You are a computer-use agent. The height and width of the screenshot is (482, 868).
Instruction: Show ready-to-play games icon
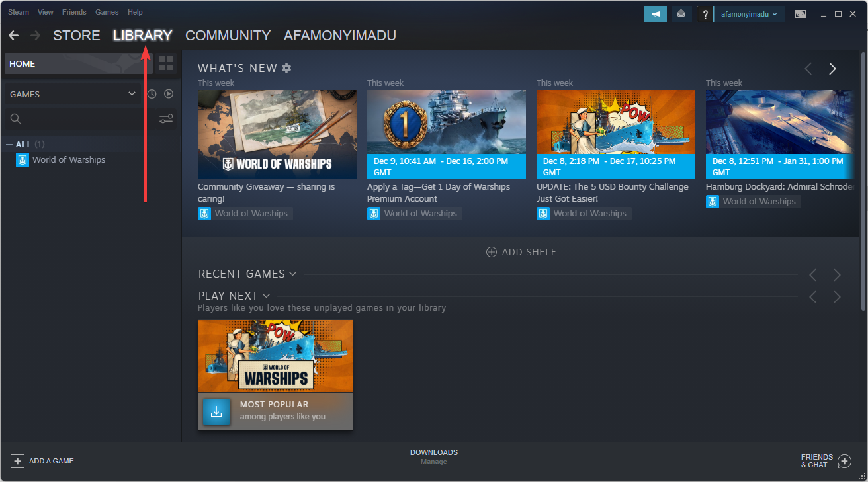169,94
